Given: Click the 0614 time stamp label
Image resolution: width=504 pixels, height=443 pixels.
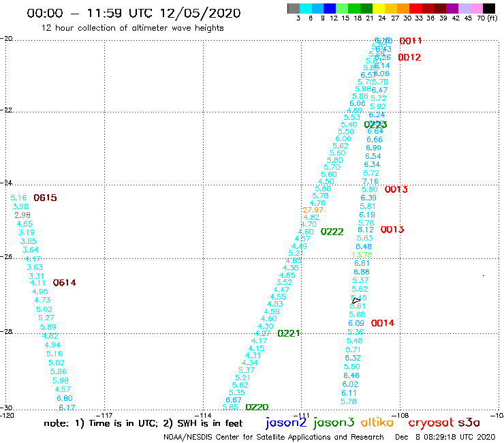Looking at the screenshot, I should coord(65,283).
